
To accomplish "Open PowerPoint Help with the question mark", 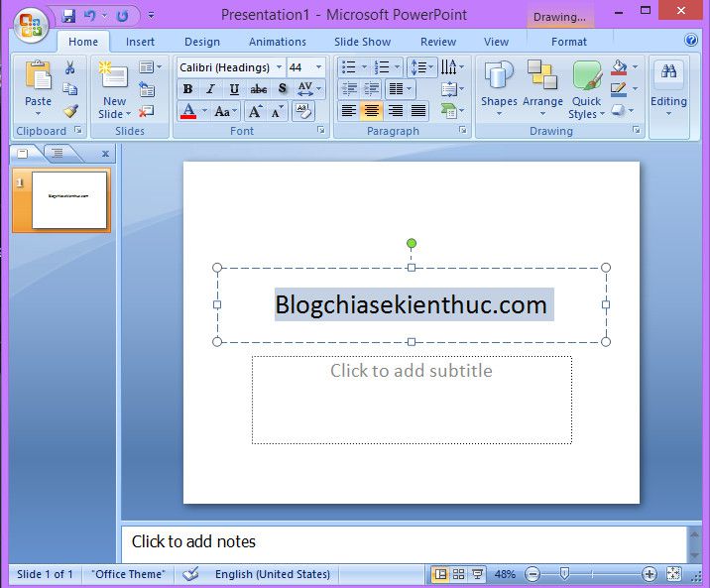I will [x=690, y=41].
